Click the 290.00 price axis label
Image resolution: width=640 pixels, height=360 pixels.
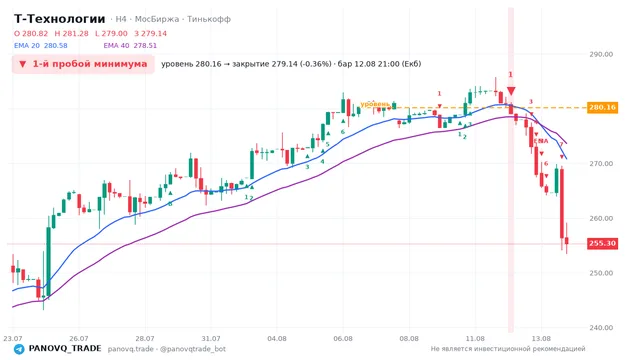tap(601, 54)
